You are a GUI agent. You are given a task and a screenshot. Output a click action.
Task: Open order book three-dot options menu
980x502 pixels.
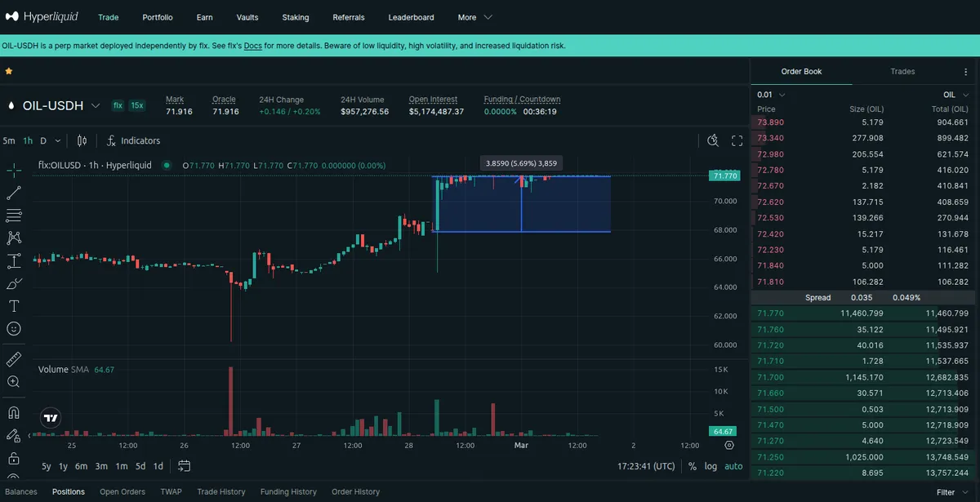click(966, 72)
